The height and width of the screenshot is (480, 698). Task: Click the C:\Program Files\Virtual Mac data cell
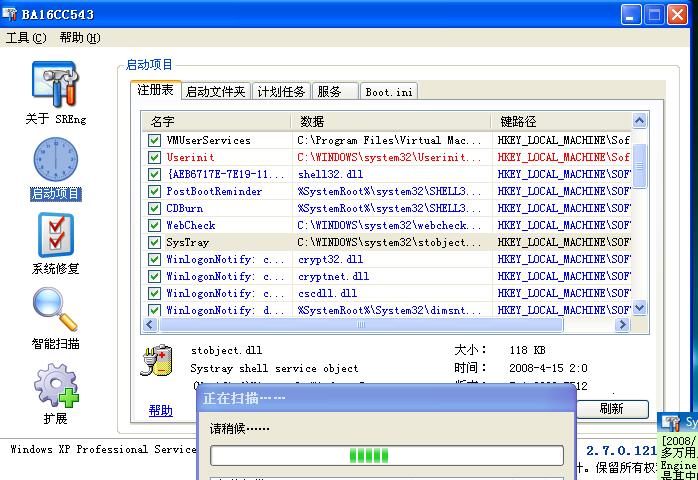pyautogui.click(x=390, y=140)
